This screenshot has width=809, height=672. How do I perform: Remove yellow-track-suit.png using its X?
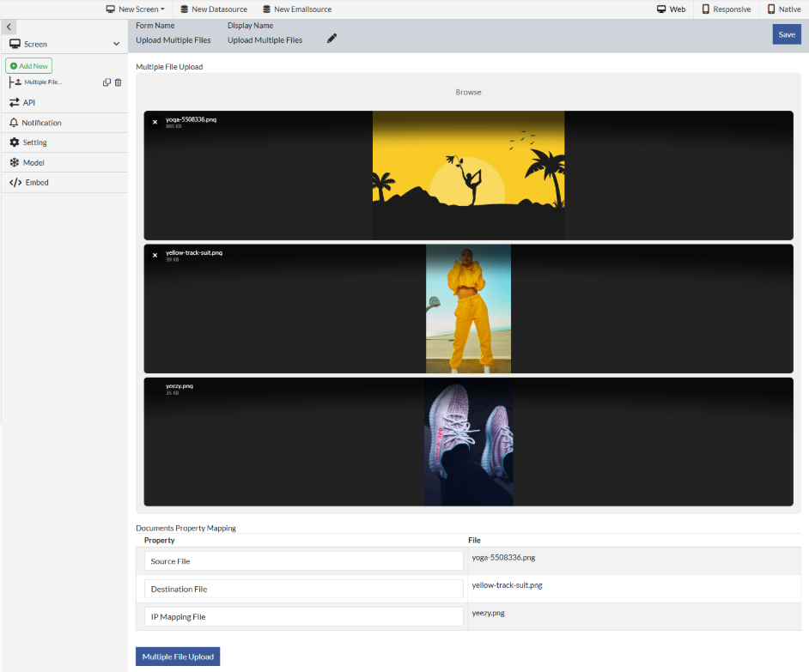click(x=155, y=255)
